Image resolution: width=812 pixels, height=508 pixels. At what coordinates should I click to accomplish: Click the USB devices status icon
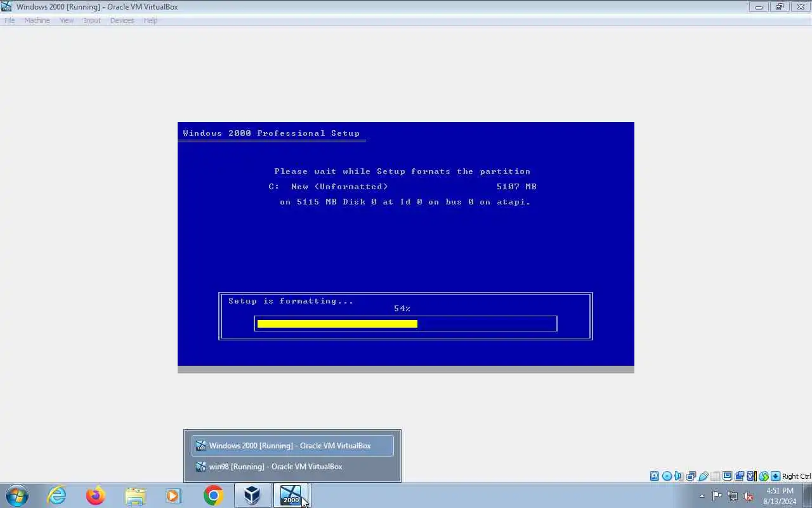[x=703, y=476]
